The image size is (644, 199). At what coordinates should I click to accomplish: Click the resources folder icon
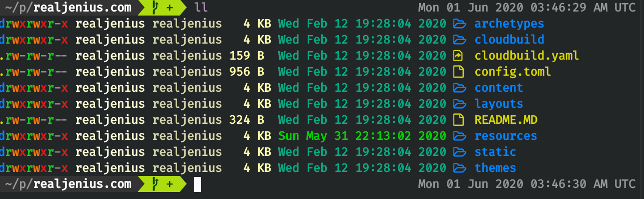pos(458,136)
